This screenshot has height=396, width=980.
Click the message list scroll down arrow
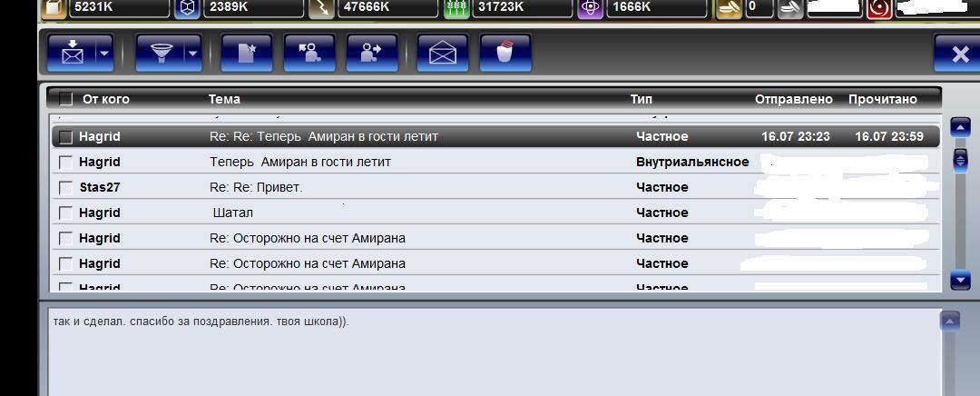pyautogui.click(x=960, y=279)
